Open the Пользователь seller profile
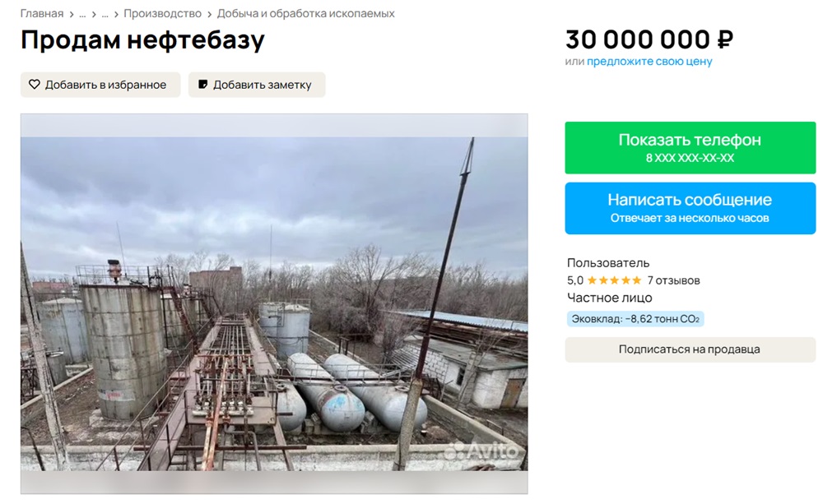 pos(608,263)
